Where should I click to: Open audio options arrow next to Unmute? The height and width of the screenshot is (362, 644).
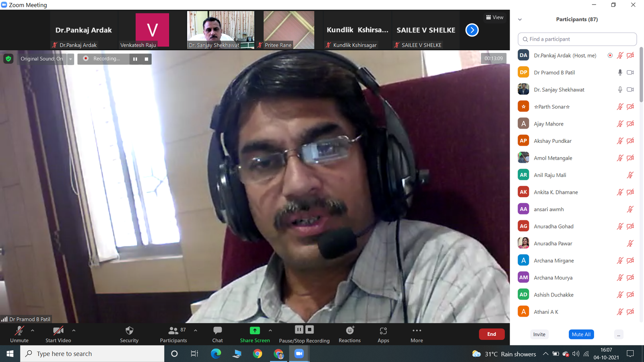33,330
